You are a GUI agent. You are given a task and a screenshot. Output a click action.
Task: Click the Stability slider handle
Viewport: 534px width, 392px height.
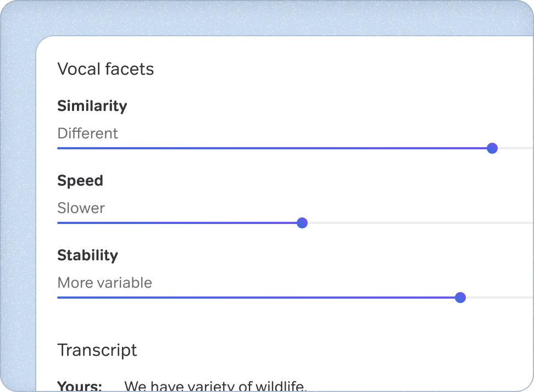[x=460, y=298]
